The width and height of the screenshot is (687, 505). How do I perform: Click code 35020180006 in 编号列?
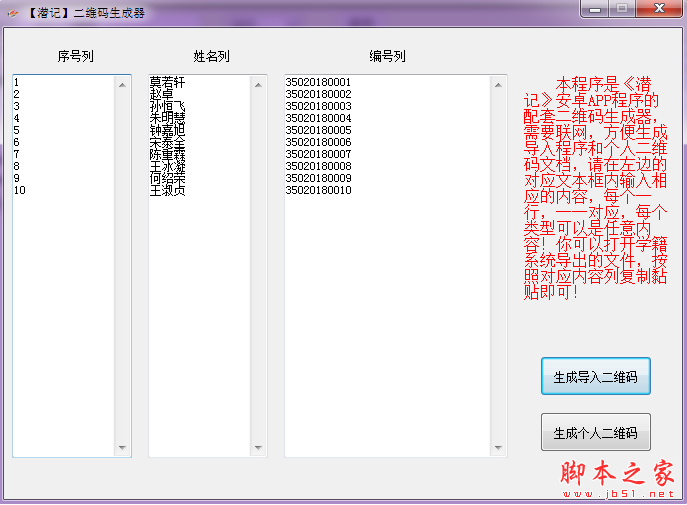point(319,142)
